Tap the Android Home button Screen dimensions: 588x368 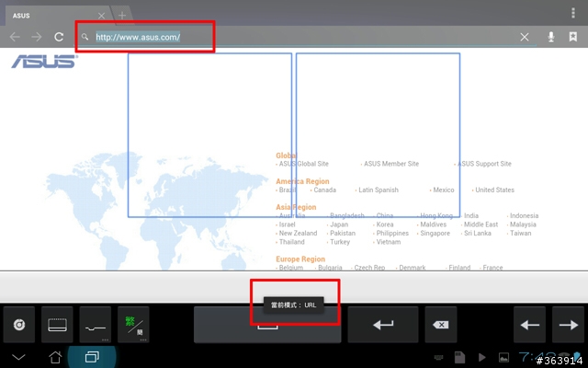click(55, 357)
